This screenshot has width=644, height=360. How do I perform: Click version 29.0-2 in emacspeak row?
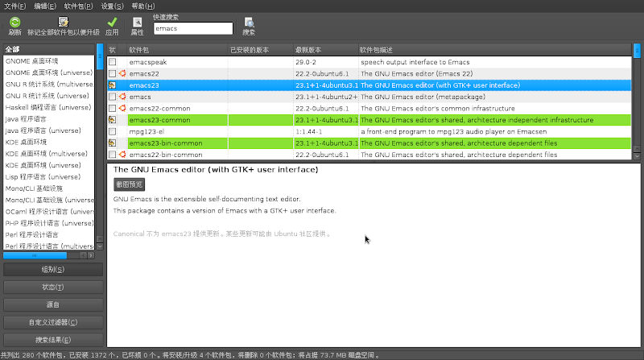pyautogui.click(x=306, y=62)
